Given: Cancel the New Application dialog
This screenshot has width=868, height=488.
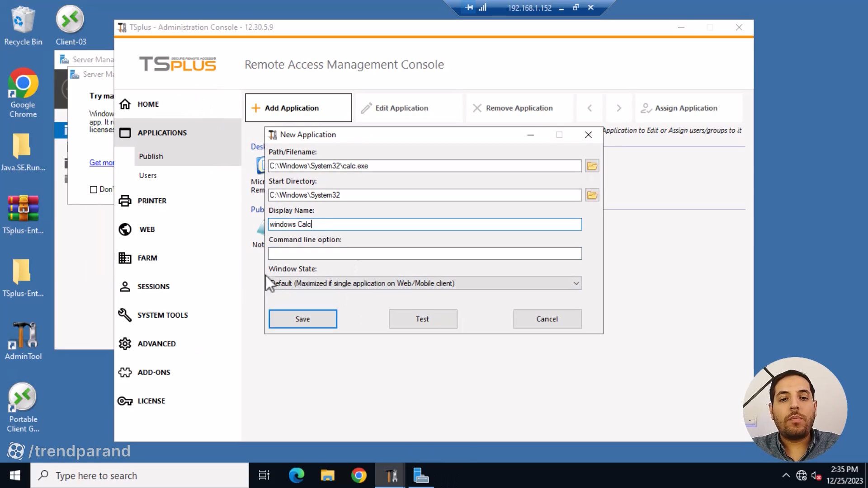Looking at the screenshot, I should [x=547, y=319].
